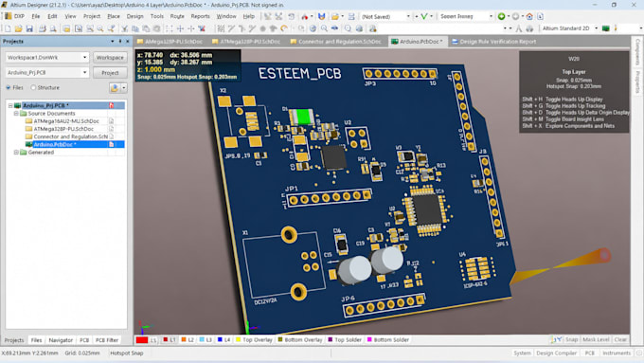Viewport: 644px width, 363px height.
Task: Click the red current layer color swatch
Action: (142, 340)
